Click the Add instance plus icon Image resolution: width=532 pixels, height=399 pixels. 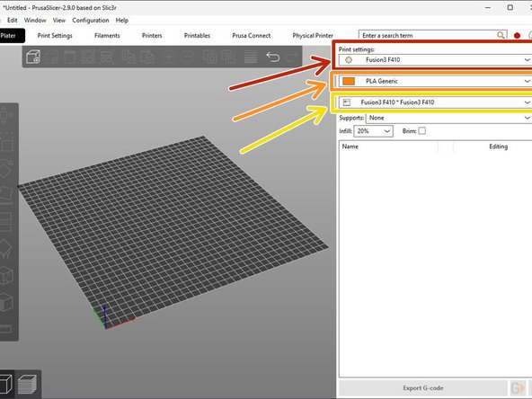tap(169, 57)
